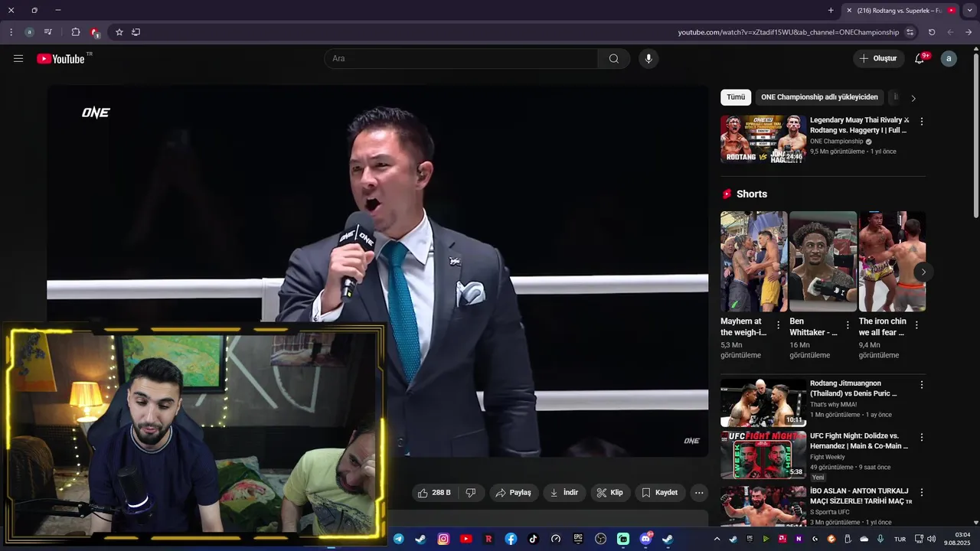
Task: Open the ONE Championship channel link
Action: 836,142
